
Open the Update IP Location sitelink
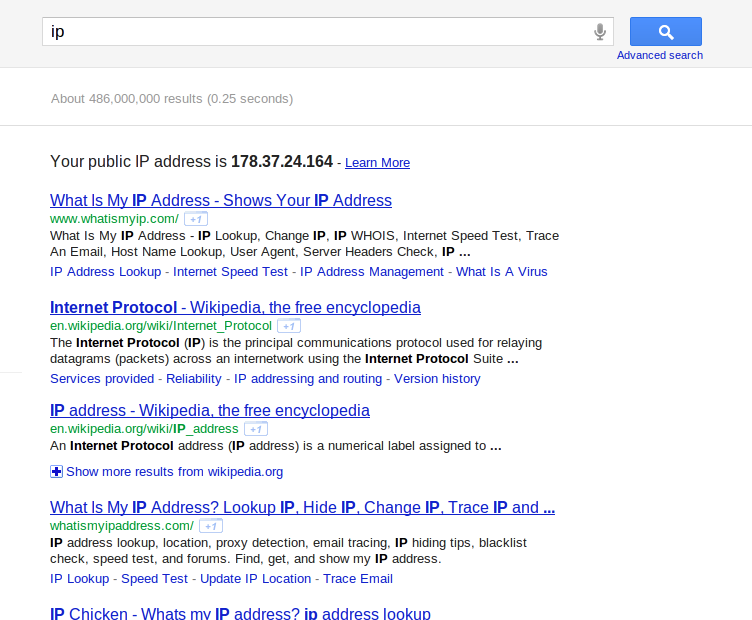[x=256, y=579]
